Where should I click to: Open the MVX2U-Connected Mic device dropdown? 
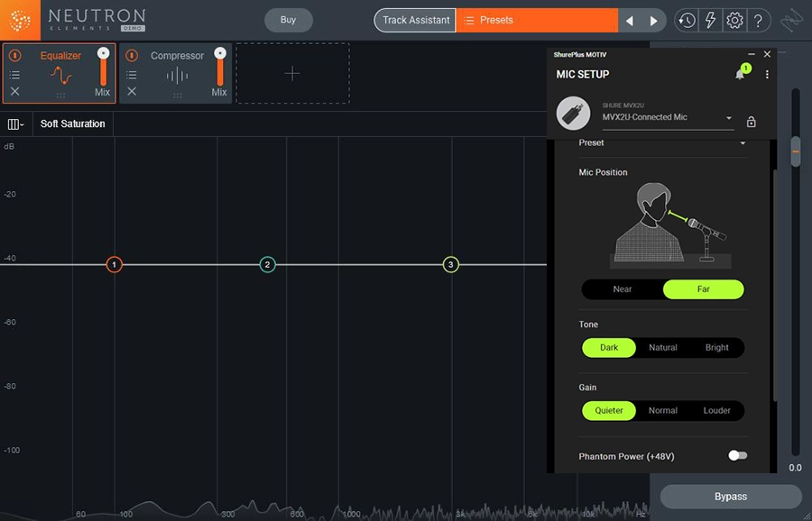668,117
